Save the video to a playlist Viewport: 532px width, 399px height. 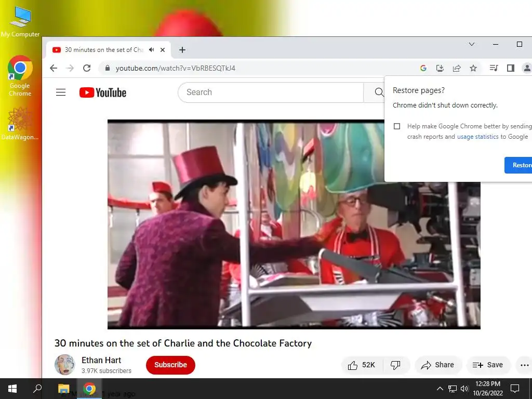(488, 365)
